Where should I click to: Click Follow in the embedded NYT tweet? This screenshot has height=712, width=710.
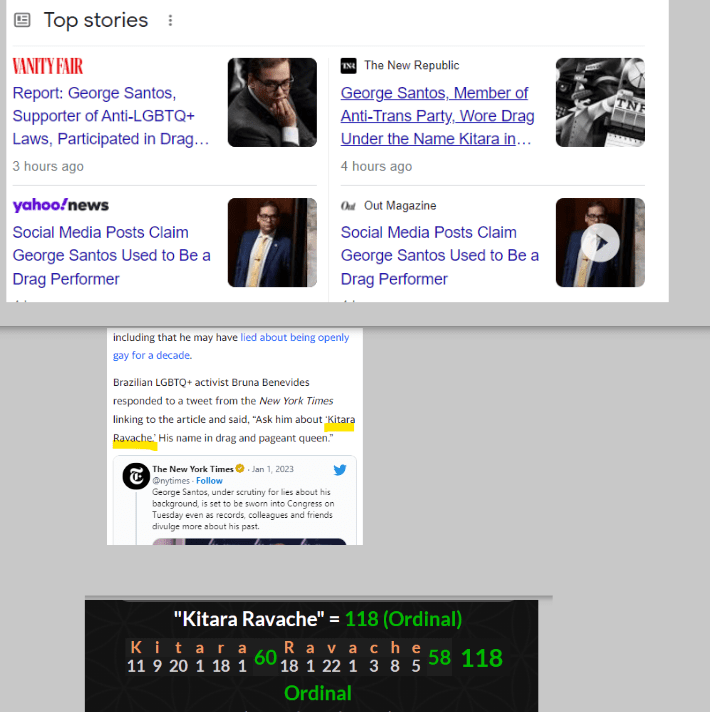tap(209, 481)
